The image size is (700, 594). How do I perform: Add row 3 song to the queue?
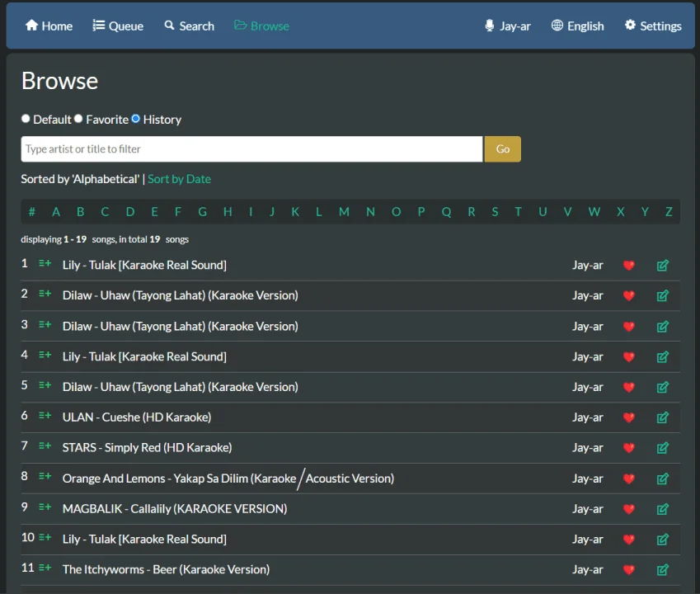[45, 325]
